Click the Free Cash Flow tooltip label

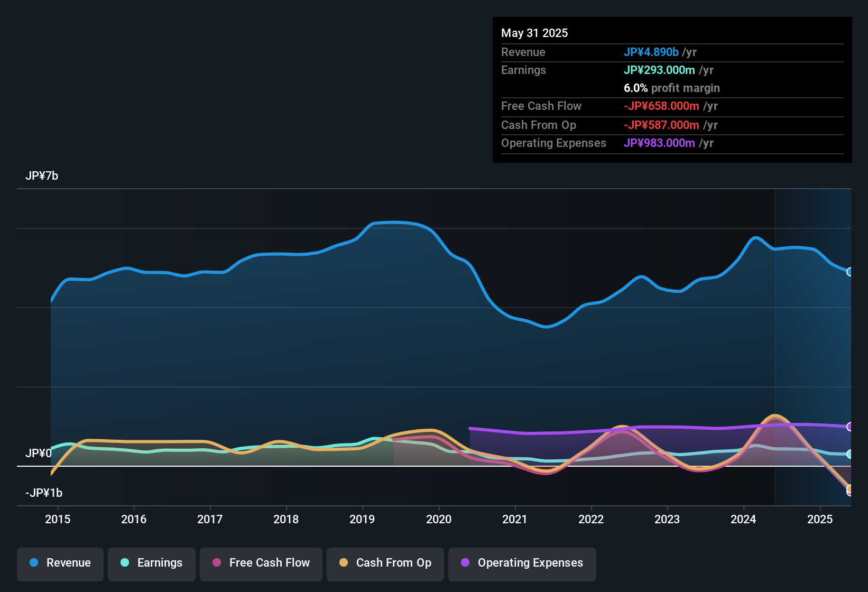click(x=541, y=106)
